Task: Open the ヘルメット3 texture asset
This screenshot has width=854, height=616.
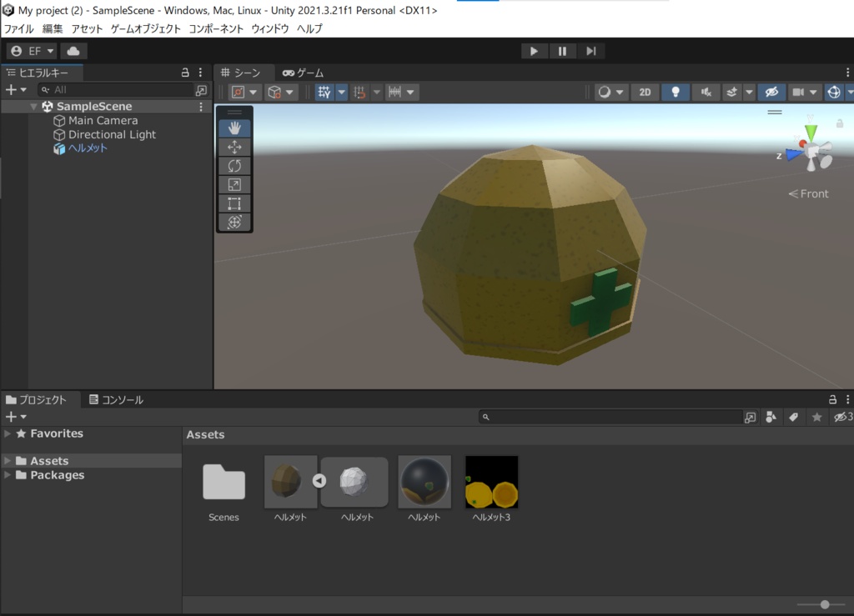Action: (x=491, y=482)
